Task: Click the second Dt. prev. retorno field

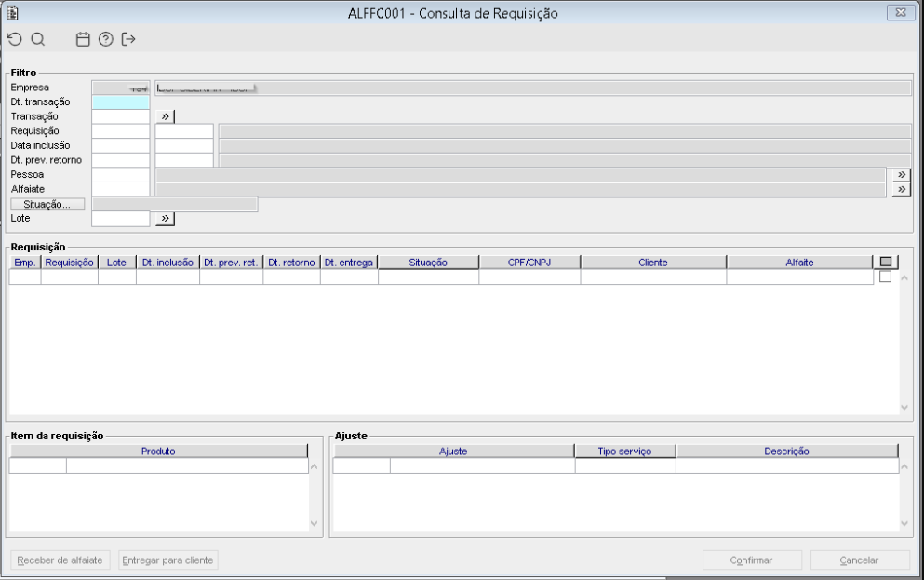Action: [184, 160]
